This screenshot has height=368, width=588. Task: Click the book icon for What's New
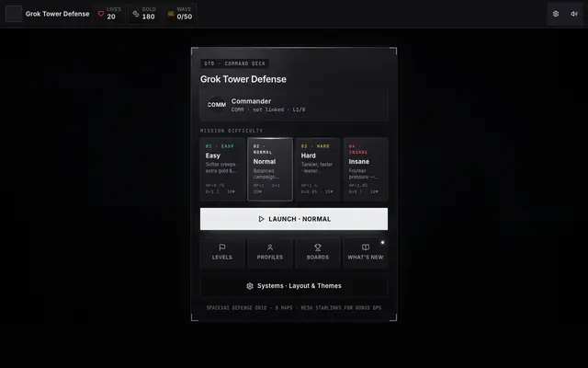coord(366,247)
